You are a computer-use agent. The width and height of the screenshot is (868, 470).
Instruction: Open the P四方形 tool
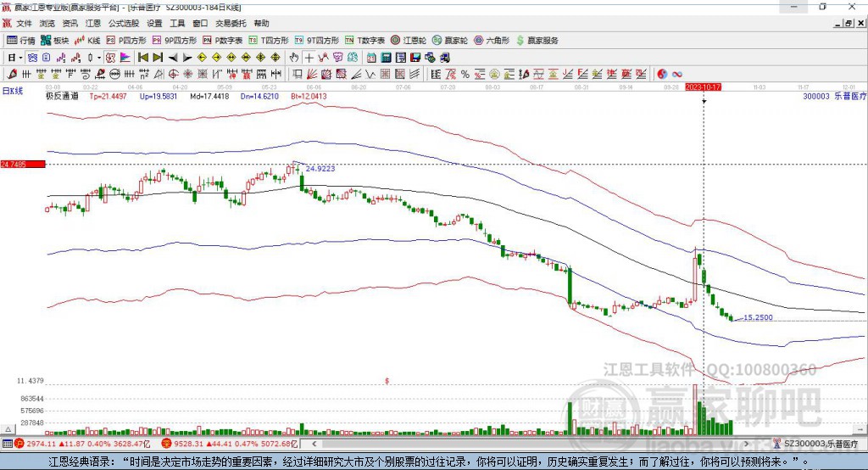pos(126,41)
